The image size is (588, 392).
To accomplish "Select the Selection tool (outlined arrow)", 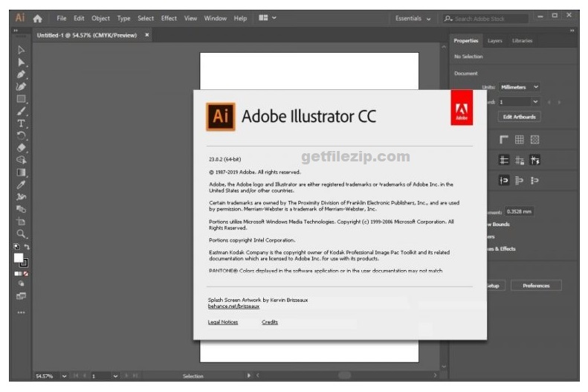I will click(21, 50).
